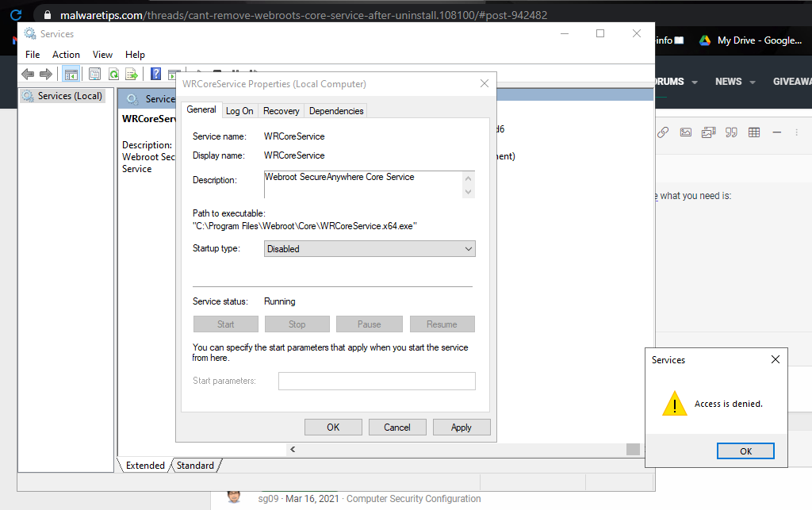Open the File menu
The width and height of the screenshot is (812, 510).
click(x=33, y=55)
